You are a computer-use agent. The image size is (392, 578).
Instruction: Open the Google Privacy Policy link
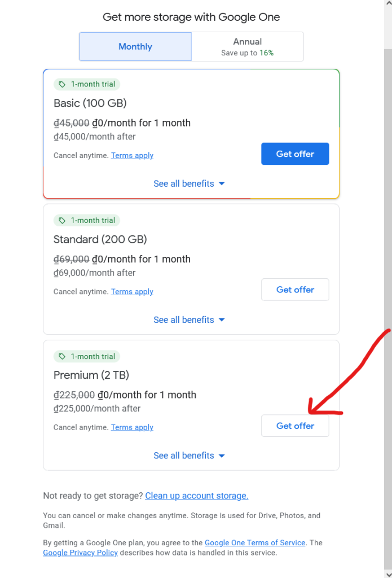click(x=80, y=553)
